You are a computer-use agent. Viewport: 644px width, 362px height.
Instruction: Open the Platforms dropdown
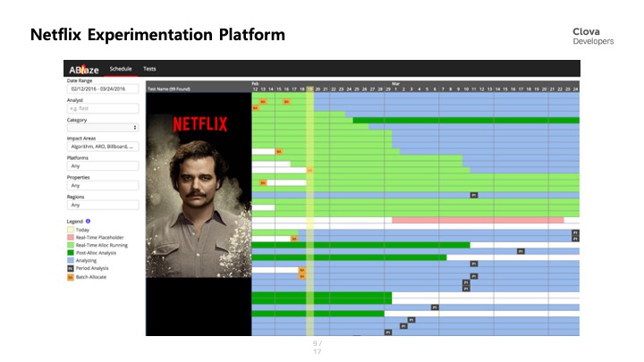click(102, 166)
